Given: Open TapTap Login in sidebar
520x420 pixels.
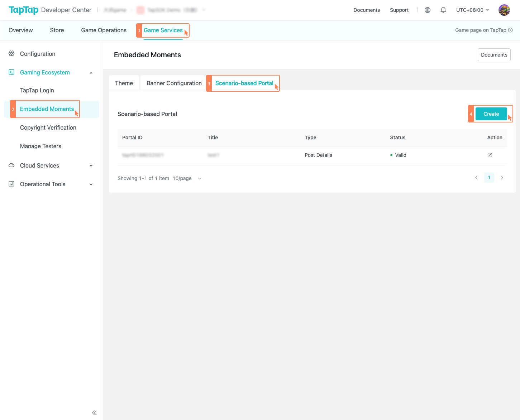Looking at the screenshot, I should pyautogui.click(x=37, y=90).
